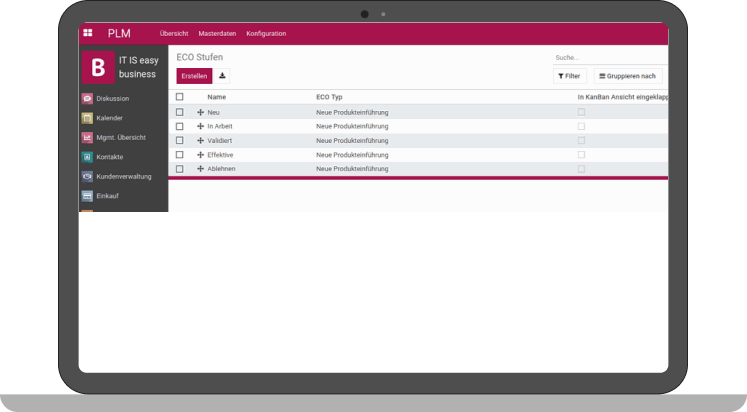
Task: Open Kundenverwaltung sidebar icon
Action: coord(87,176)
